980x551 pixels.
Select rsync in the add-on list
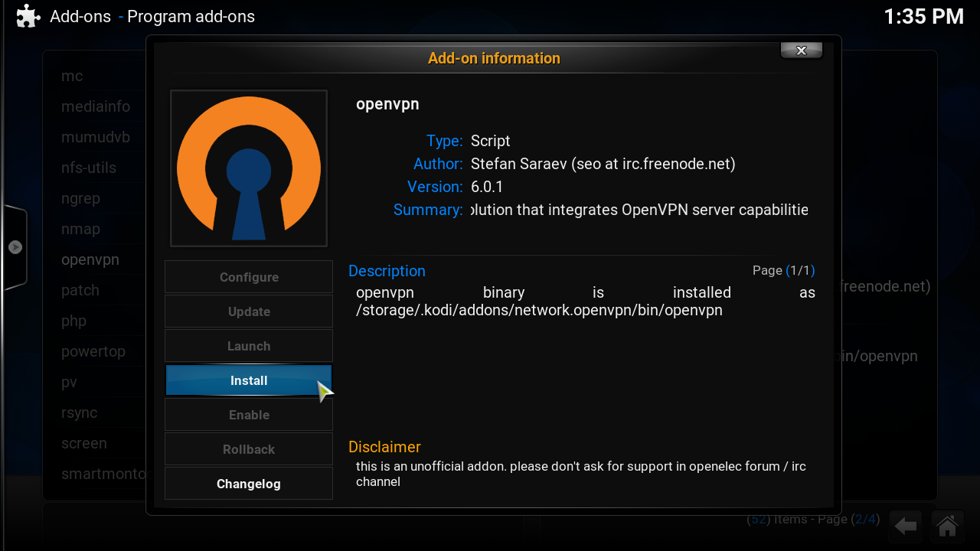[x=79, y=412]
